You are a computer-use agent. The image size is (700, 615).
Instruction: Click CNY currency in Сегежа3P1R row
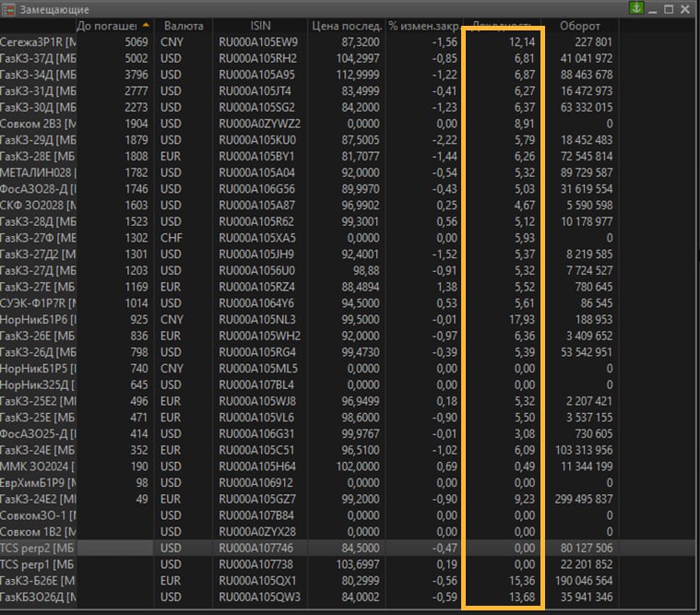pos(172,41)
